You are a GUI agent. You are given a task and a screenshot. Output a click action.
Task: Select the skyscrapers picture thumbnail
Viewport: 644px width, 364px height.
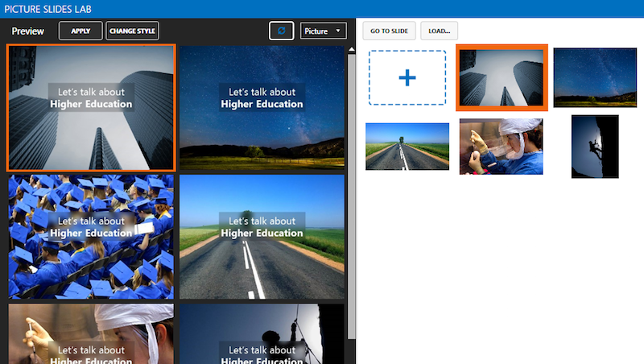(502, 77)
